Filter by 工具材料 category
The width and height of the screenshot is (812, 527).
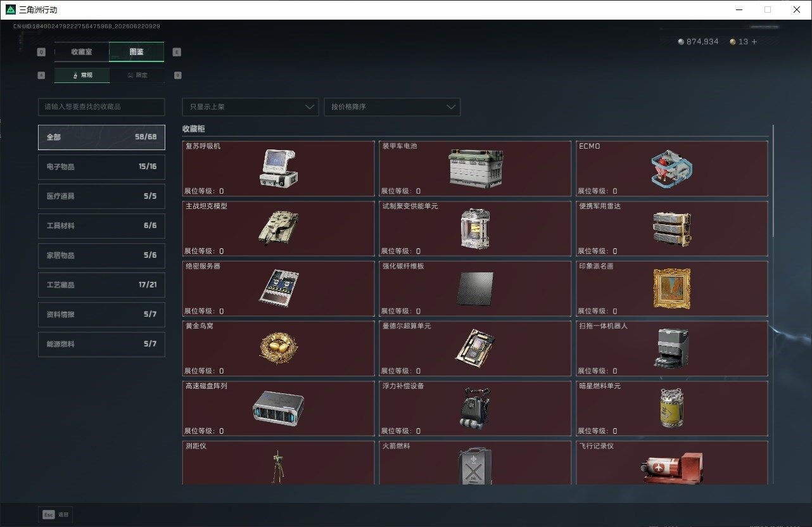[x=101, y=225]
